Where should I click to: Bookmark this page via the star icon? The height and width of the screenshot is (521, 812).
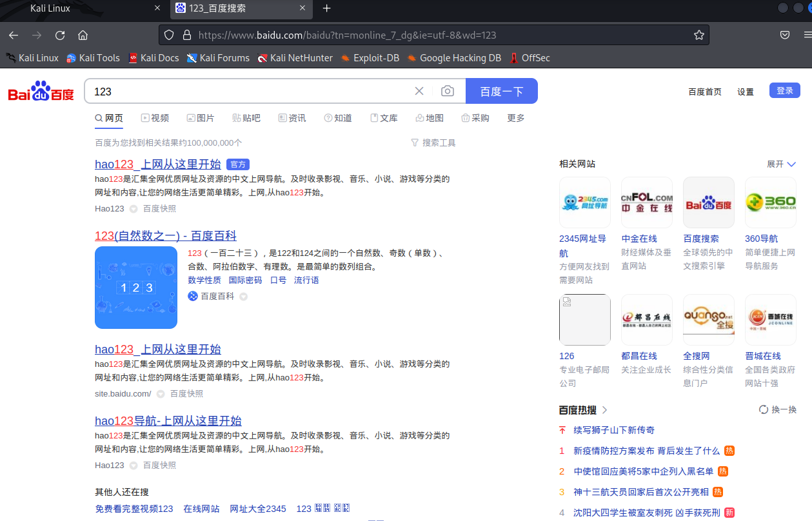pos(698,35)
